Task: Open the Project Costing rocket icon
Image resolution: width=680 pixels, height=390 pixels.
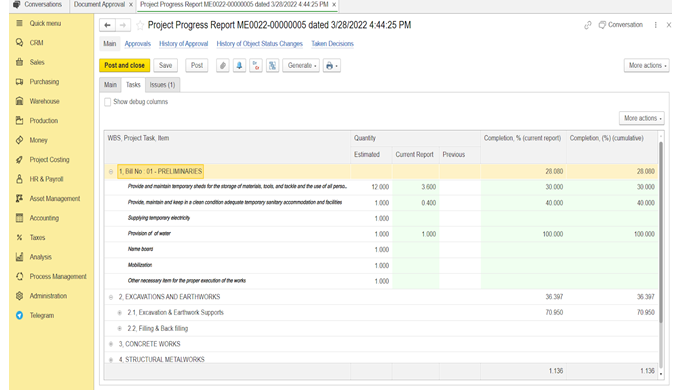Action: pos(20,160)
